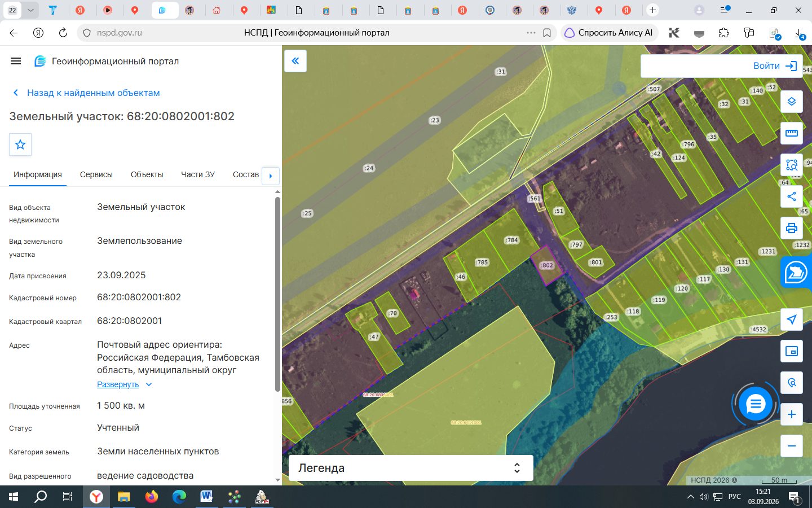
Task: Open the round chat support button
Action: click(x=756, y=404)
